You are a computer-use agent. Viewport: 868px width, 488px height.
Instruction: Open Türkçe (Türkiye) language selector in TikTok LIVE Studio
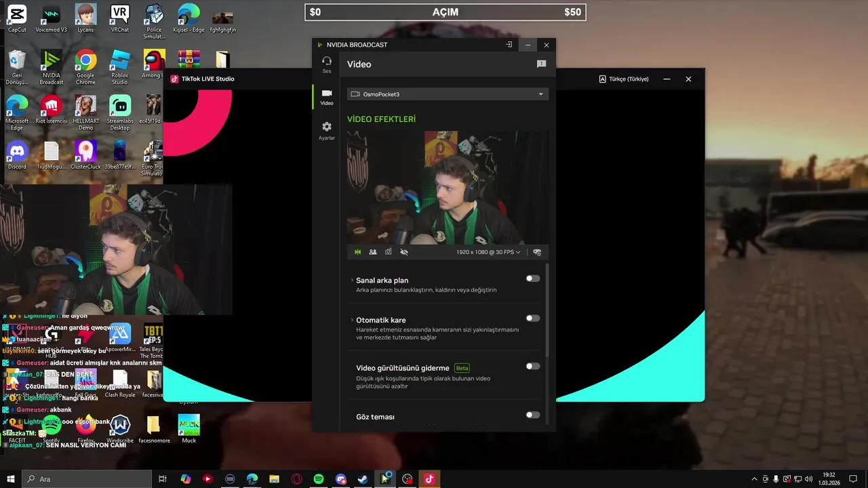(x=624, y=79)
